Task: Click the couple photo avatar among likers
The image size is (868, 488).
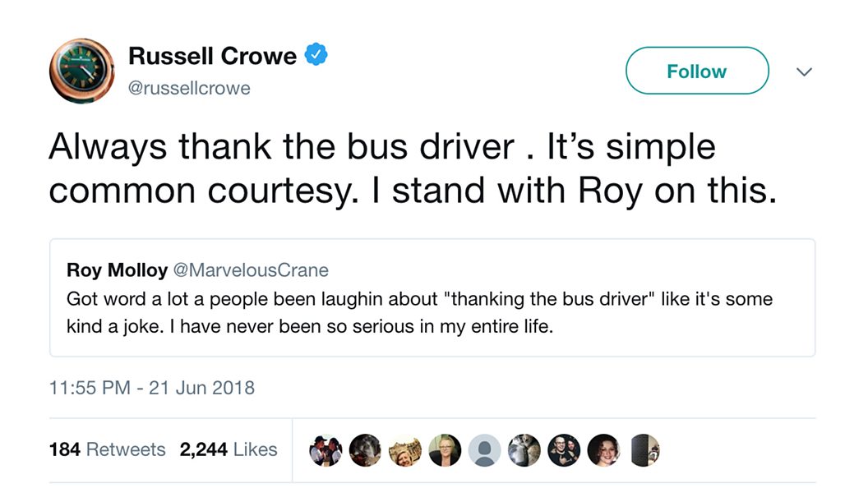Action: tap(563, 450)
